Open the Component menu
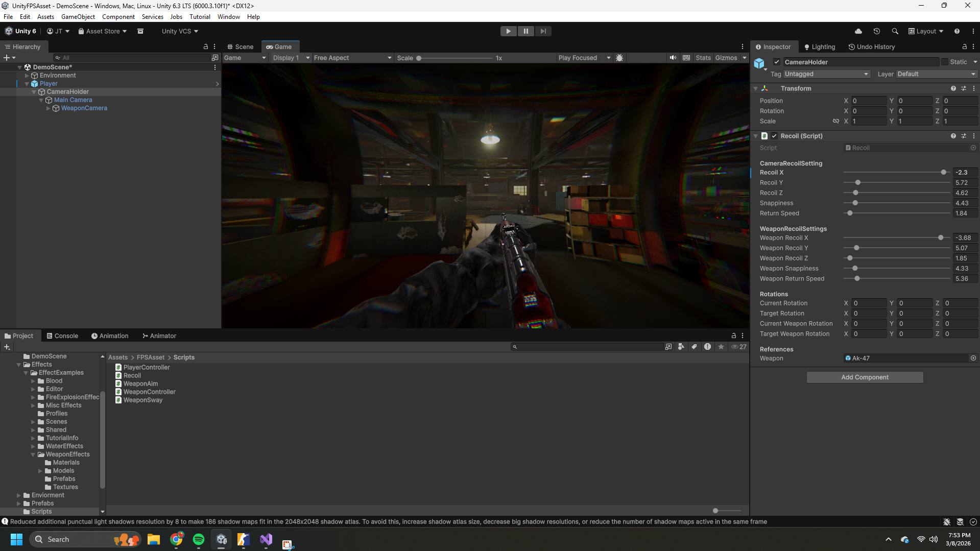This screenshot has width=980, height=551. point(118,17)
